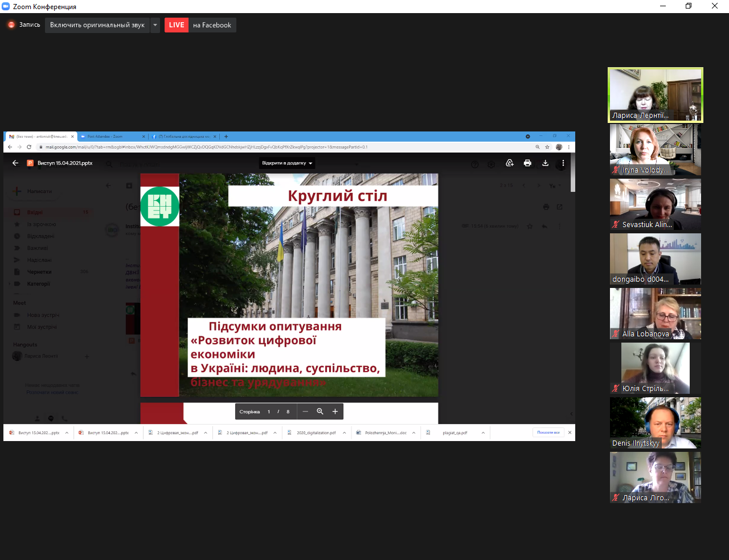Select Sevastiuk Alin participant video tile
Viewport: 729px width, 560px height.
656,204
